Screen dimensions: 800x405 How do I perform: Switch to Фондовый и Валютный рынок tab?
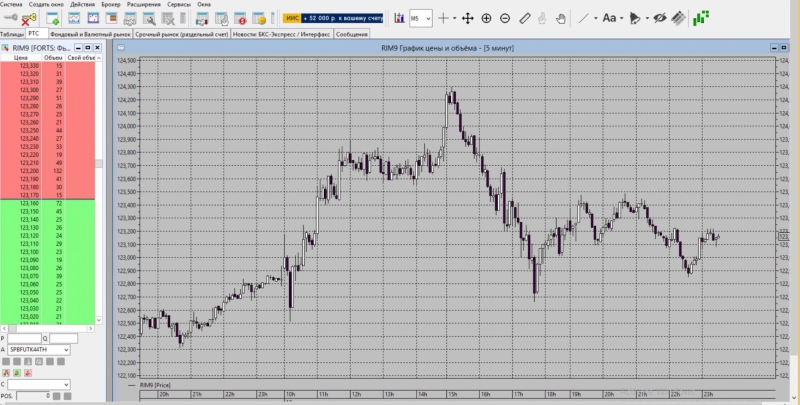click(90, 34)
